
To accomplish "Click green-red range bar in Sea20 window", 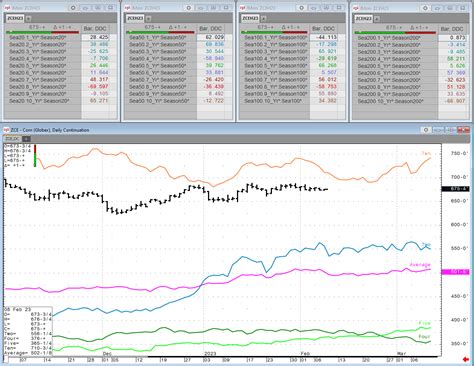I will [43, 32].
